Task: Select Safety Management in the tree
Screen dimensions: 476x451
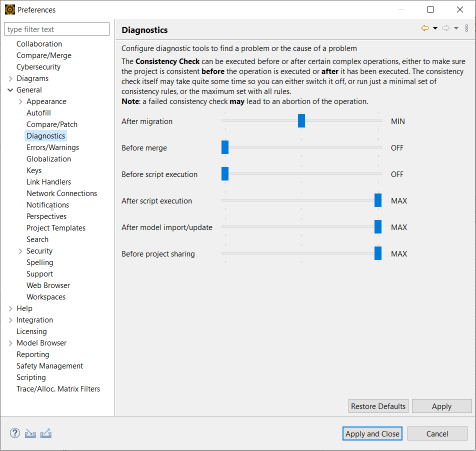Action: [x=49, y=366]
